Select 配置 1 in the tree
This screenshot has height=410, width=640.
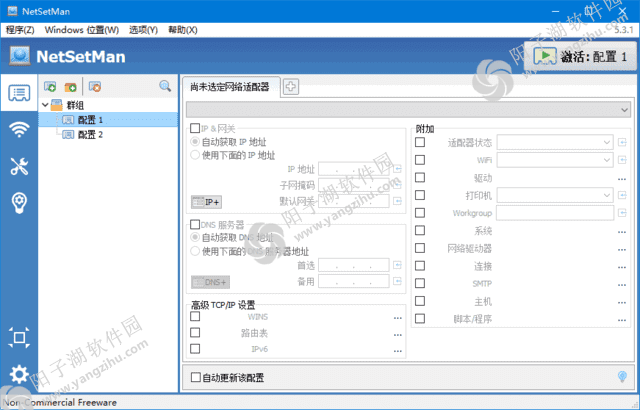(x=90, y=120)
